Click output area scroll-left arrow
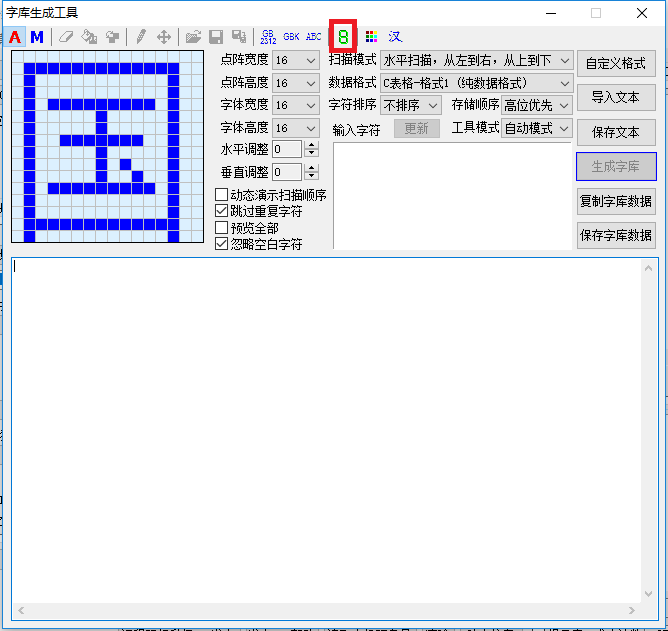 click(21, 611)
